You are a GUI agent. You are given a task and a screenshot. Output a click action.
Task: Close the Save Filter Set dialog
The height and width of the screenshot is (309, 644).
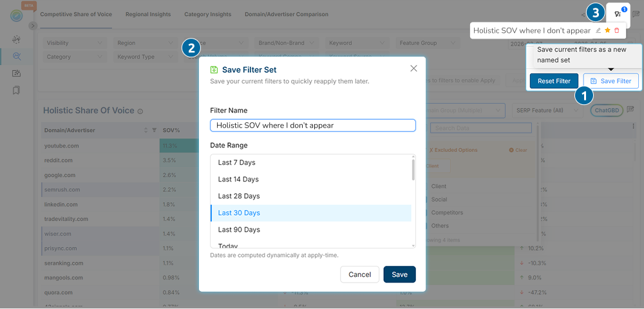413,68
